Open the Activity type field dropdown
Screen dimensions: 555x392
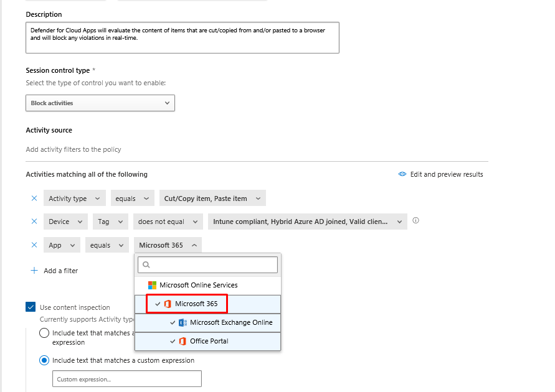click(75, 198)
